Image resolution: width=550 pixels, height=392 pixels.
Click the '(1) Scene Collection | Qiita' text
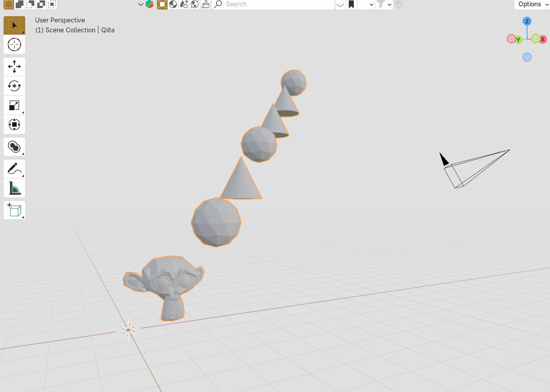coord(75,30)
